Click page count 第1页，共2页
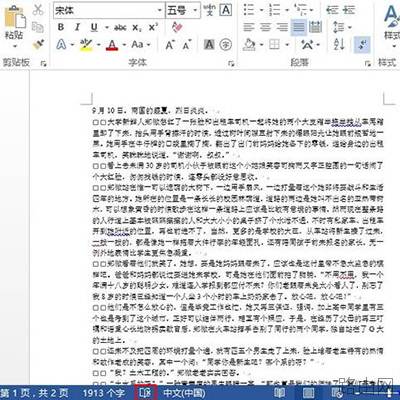400x400 pixels. (34, 393)
